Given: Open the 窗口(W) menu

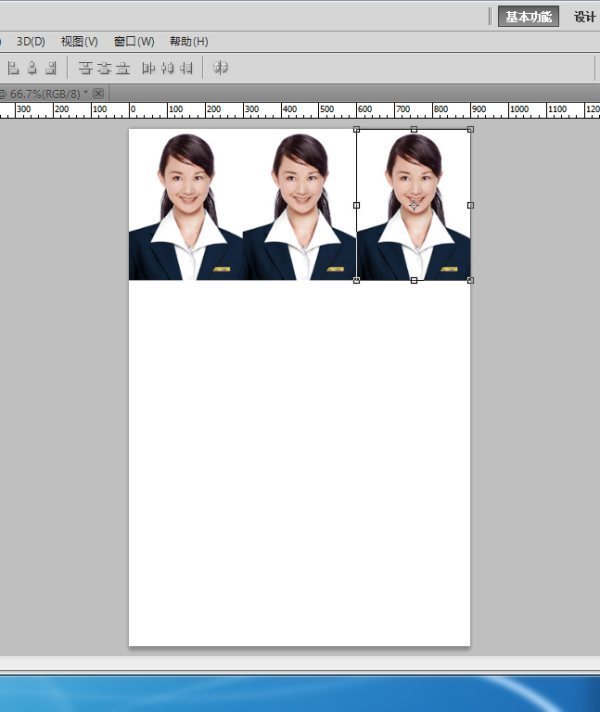Looking at the screenshot, I should coord(134,41).
